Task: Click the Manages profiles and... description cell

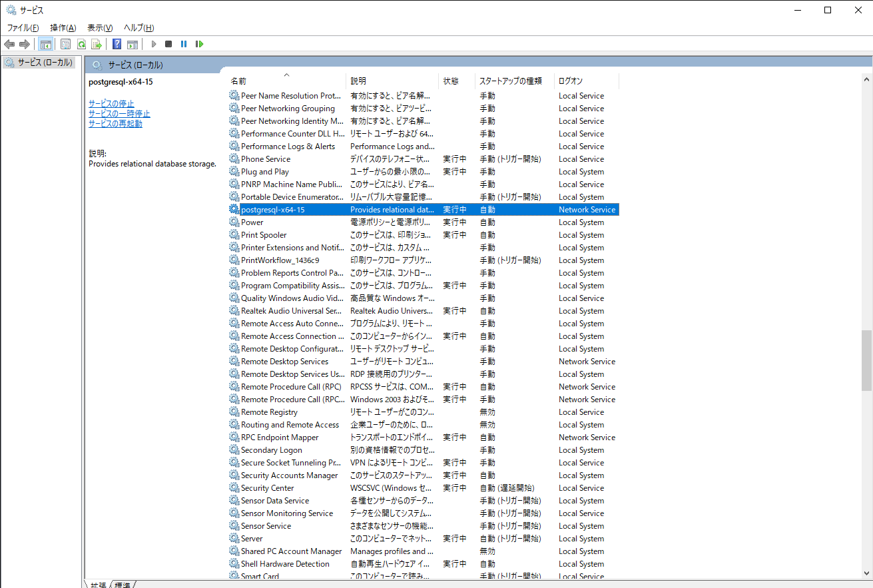Action: tap(392, 551)
